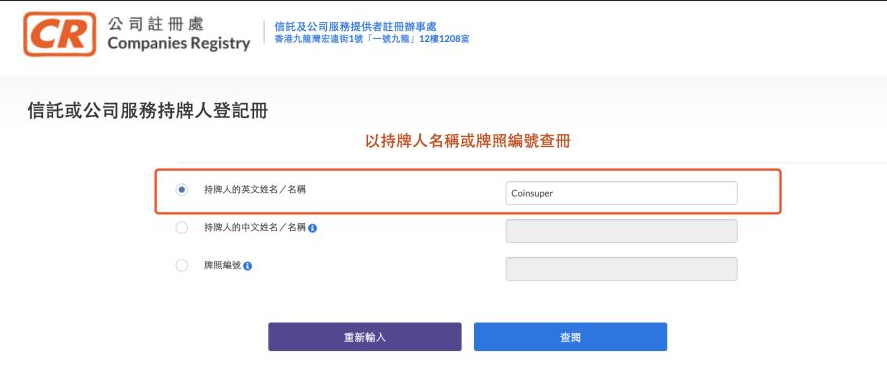
Task: Click the 信託或公司服務持牌人登記冊 page heading
Action: [148, 111]
